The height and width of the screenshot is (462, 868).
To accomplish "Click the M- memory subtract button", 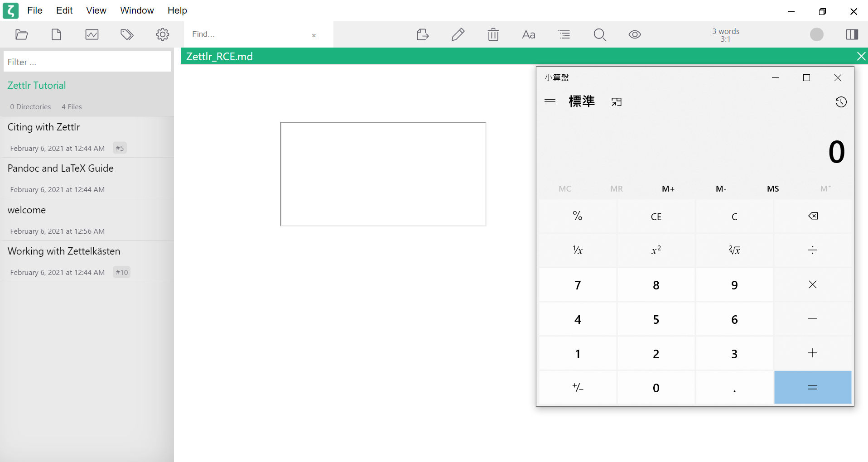I will [x=721, y=189].
